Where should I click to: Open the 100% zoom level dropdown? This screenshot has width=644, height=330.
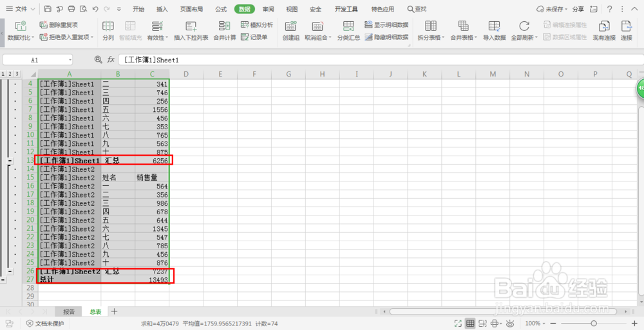tap(535, 324)
